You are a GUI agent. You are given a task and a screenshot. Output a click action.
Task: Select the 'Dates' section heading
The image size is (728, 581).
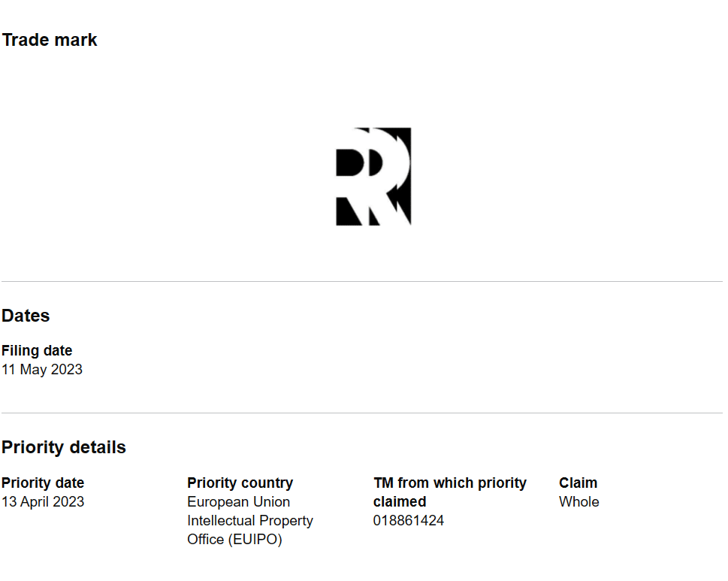click(26, 316)
